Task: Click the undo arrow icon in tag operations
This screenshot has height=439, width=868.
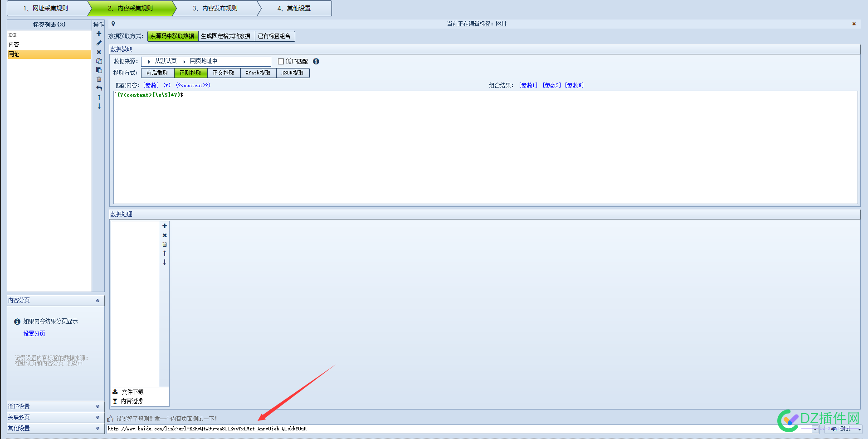Action: click(x=99, y=88)
